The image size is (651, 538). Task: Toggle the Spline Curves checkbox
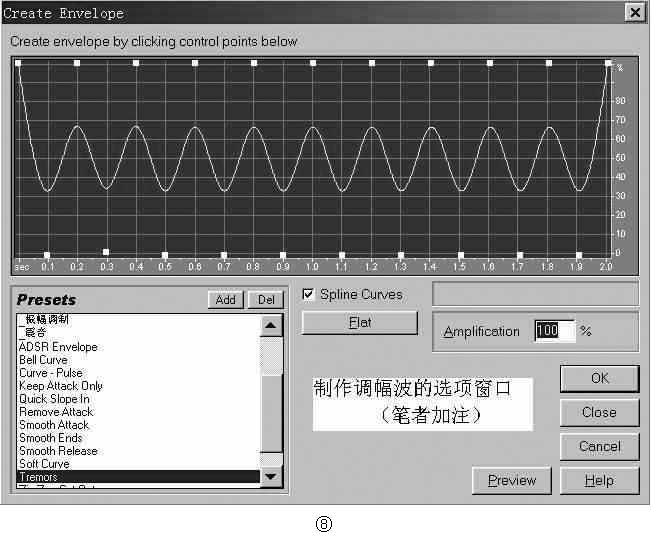[x=308, y=294]
